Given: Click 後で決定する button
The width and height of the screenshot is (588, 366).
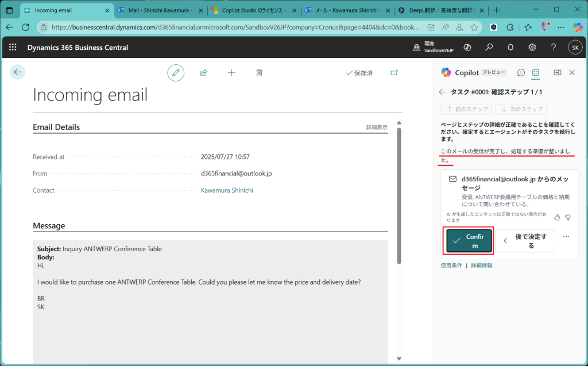Looking at the screenshot, I should click(x=525, y=241).
